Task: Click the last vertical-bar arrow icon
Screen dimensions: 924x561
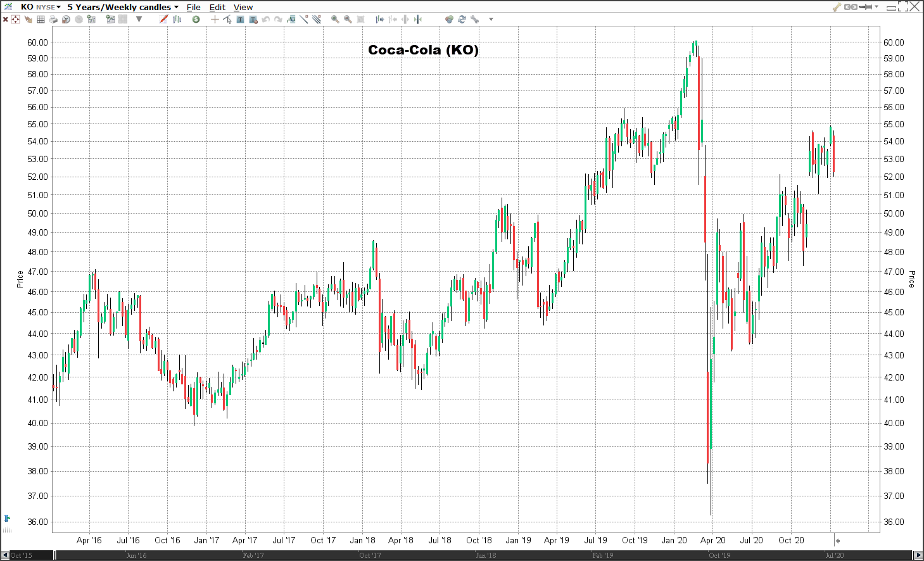Action: (418, 19)
